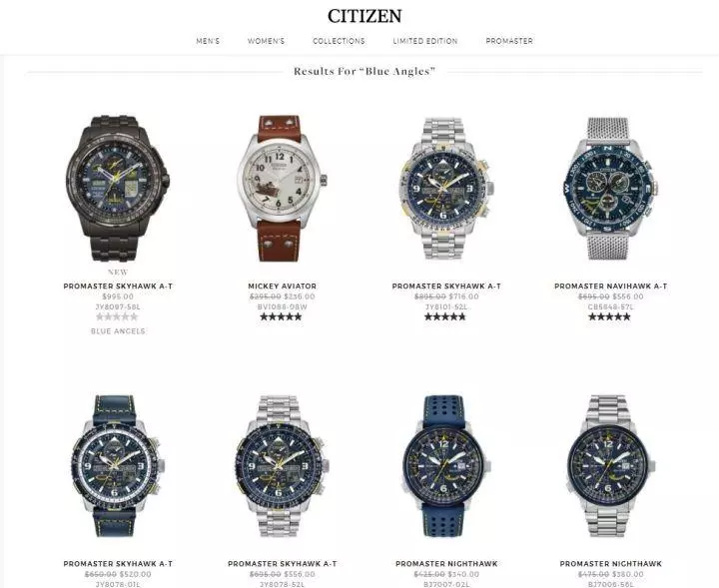The height and width of the screenshot is (588, 719).
Task: Open the PROMASTER menu
Action: [x=509, y=41]
